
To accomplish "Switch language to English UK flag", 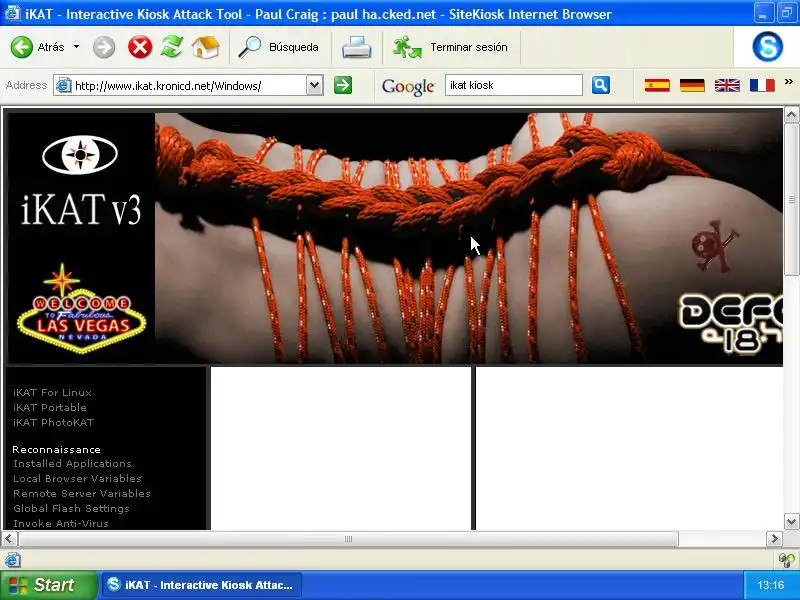I will pyautogui.click(x=727, y=85).
